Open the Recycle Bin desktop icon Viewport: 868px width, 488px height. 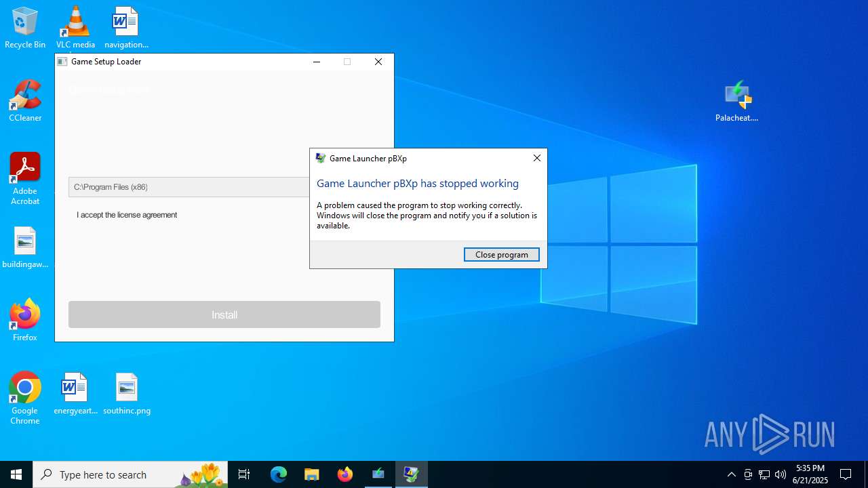click(25, 28)
